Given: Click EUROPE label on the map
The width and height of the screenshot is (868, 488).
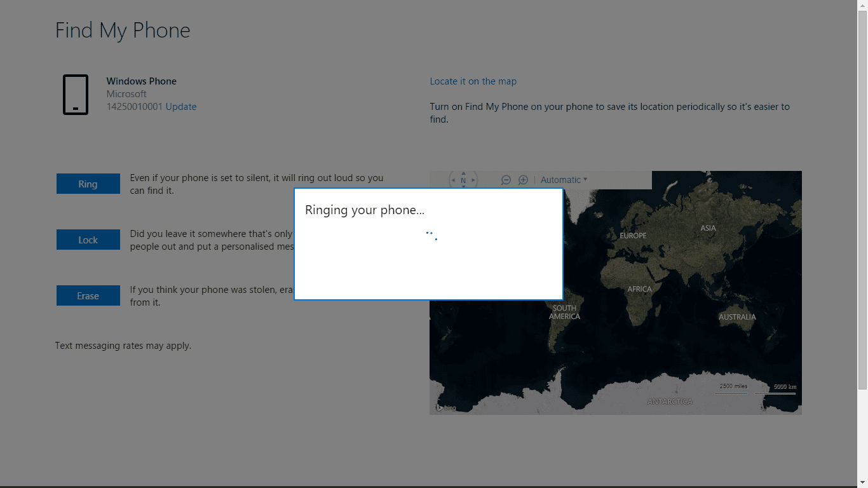Looking at the screenshot, I should click(633, 236).
